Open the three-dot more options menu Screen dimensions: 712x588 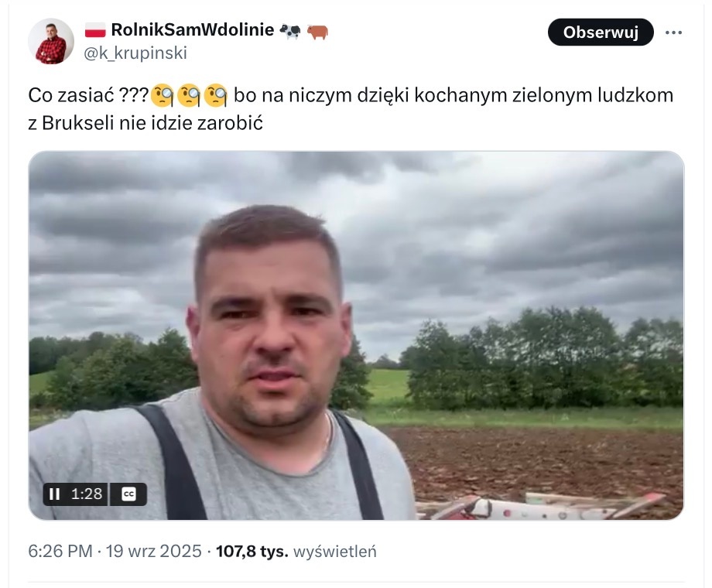click(673, 32)
